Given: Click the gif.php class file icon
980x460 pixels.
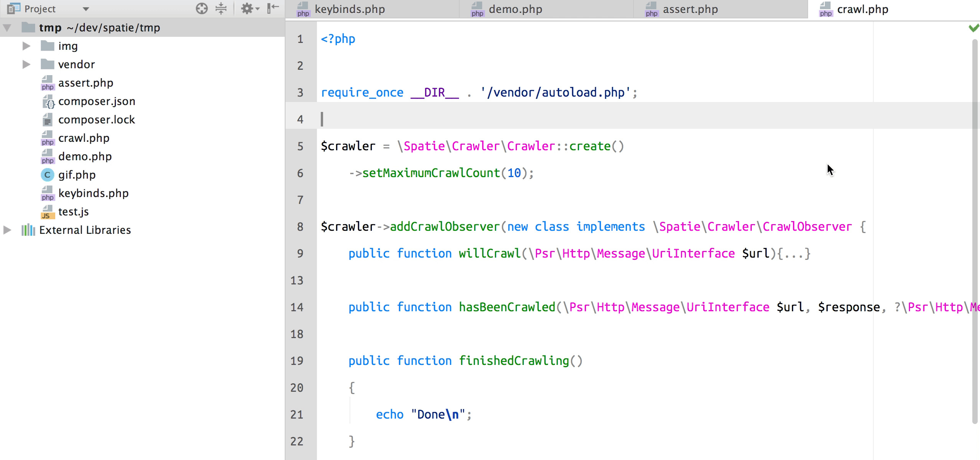Looking at the screenshot, I should 47,175.
